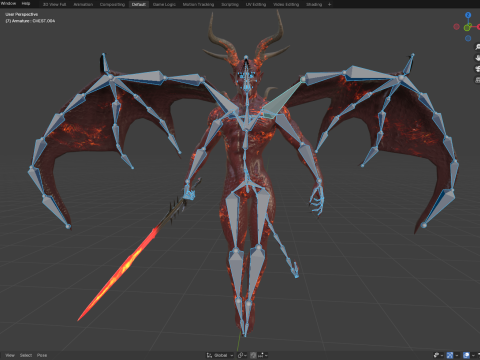Viewport: 480px width, 360px height.
Task: Toggle the snapping magnet button
Action: click(253, 355)
